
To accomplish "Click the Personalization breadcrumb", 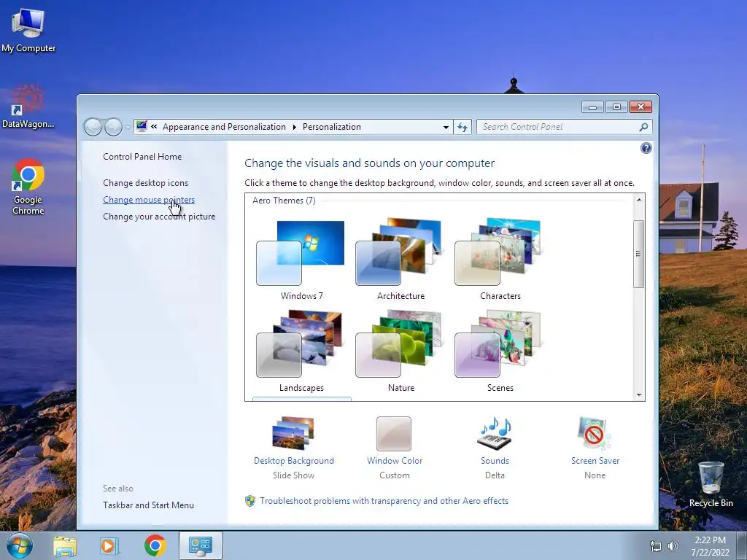I will (x=332, y=127).
